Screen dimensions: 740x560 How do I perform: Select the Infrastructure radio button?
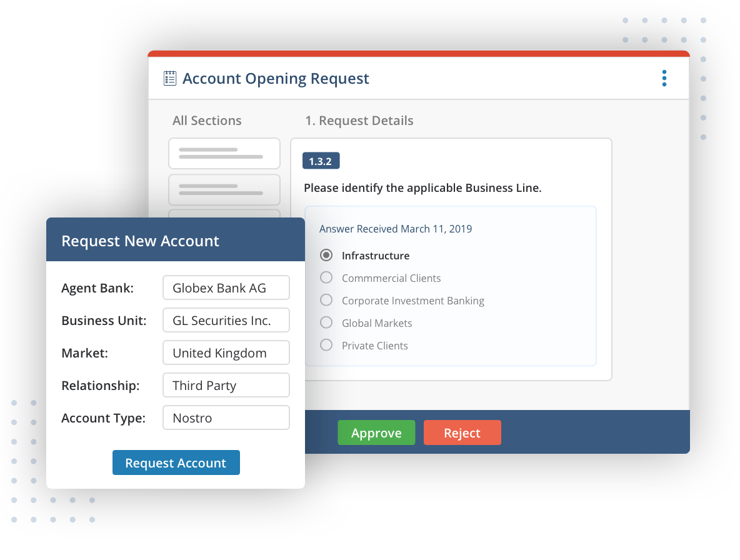326,255
